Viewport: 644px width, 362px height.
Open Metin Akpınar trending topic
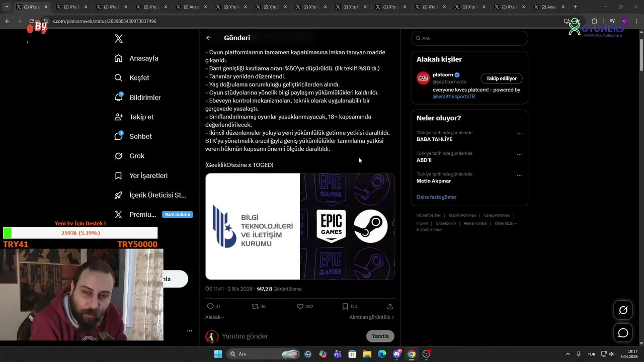434,181
